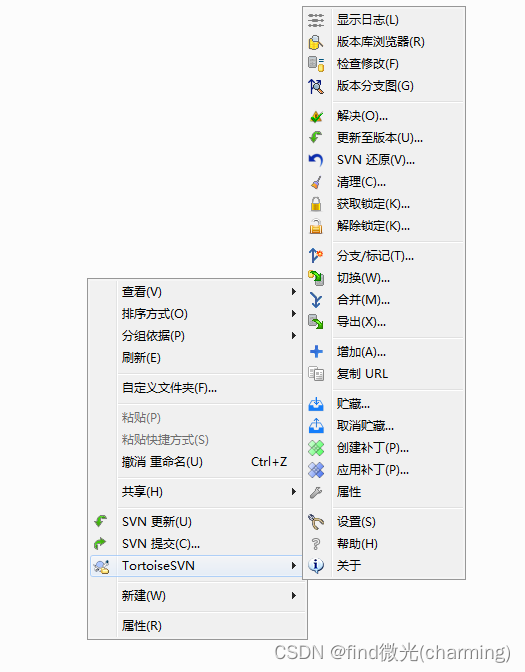Viewport: 525px width, 672px height.
Task: Click the Shelve (贮藏) icon
Action: click(316, 404)
